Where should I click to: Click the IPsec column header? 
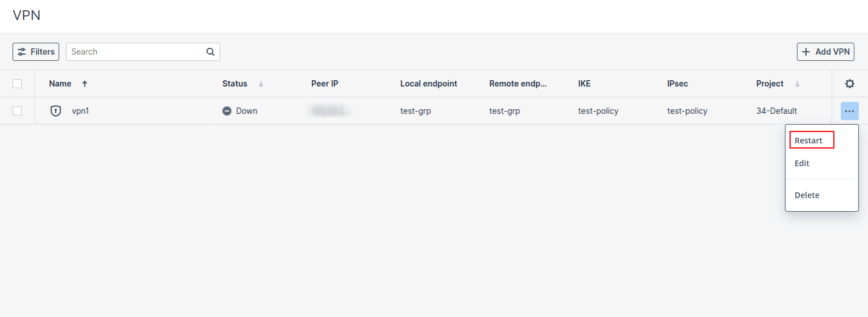pos(677,84)
